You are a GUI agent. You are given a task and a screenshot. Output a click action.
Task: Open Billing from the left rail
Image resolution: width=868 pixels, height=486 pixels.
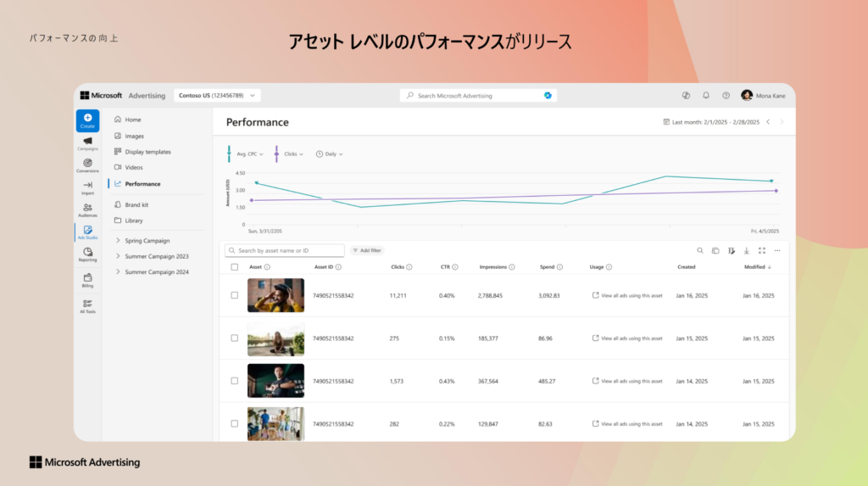87,281
